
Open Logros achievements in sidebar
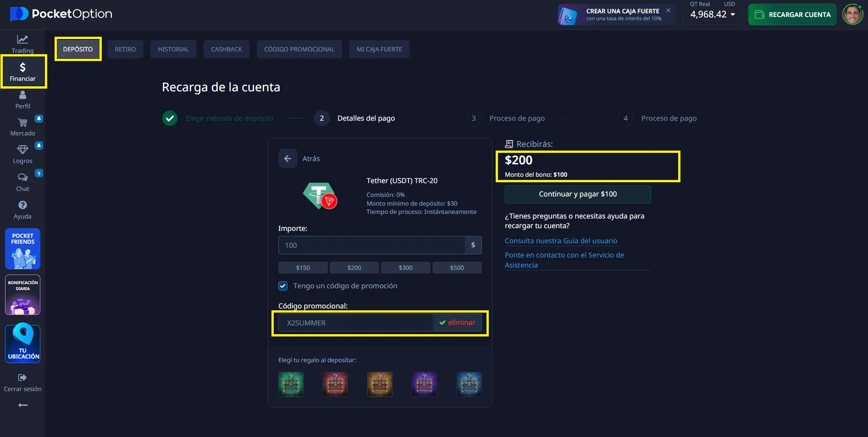tap(22, 155)
